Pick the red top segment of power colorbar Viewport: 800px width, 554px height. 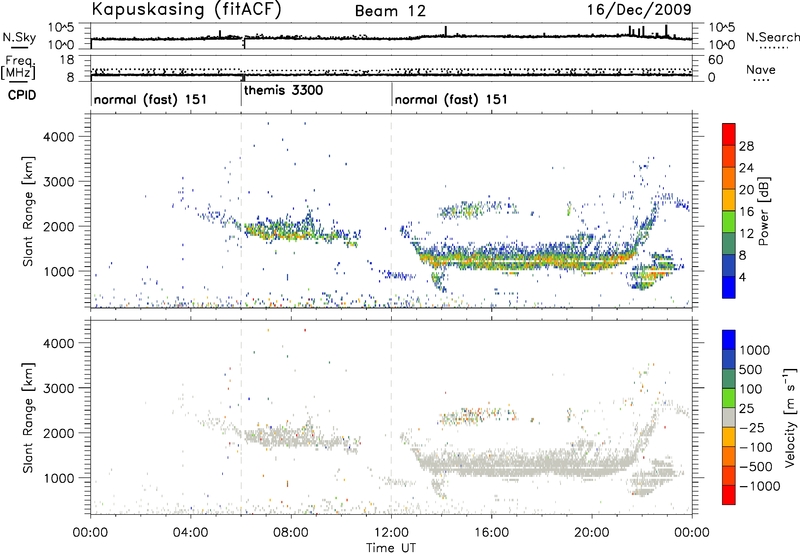[x=729, y=134]
